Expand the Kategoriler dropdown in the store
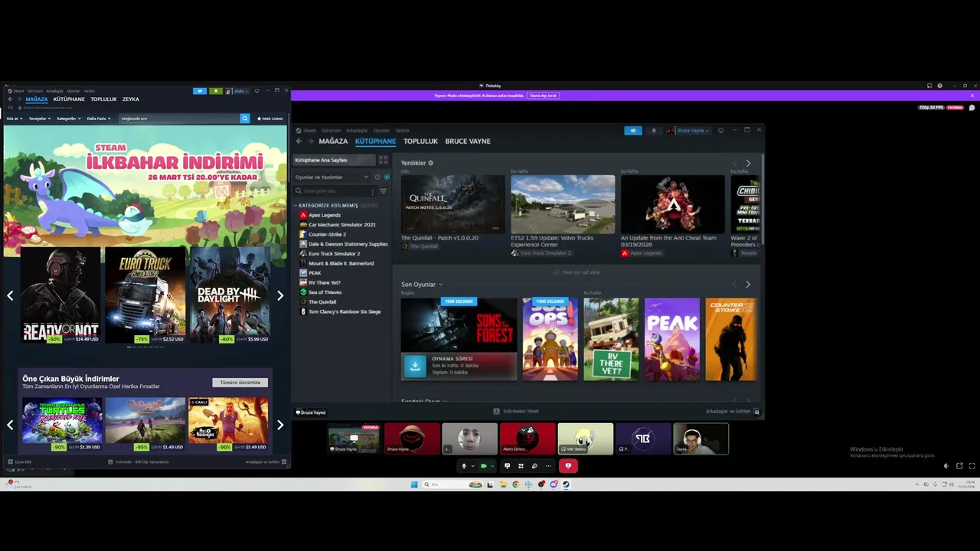Viewport: 980px width, 551px height. tap(69, 119)
